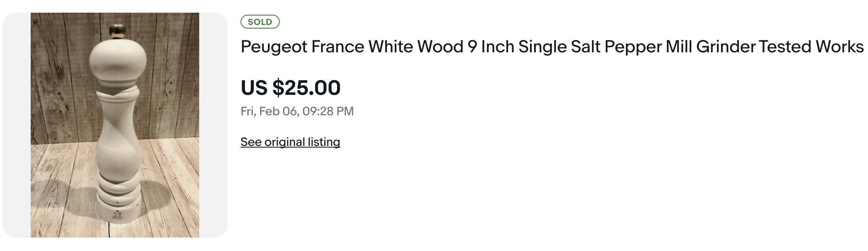Click the word Peugeot in the title
868x251 pixels.
(274, 47)
